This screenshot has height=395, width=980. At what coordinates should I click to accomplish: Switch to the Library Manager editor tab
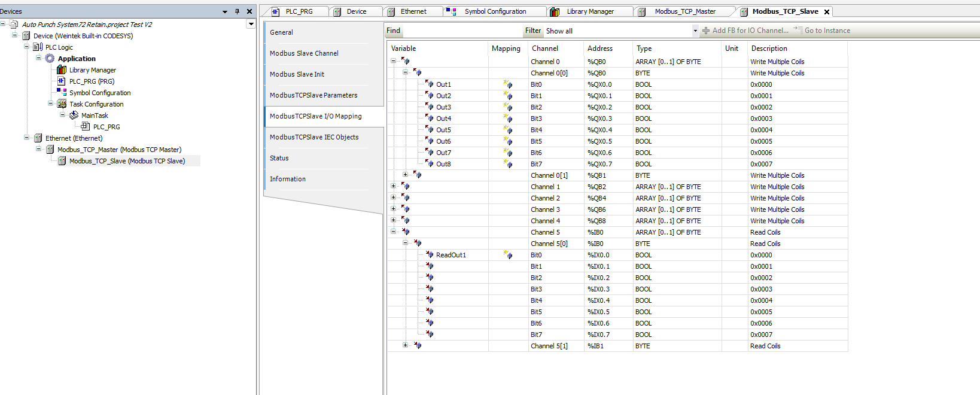tap(590, 11)
